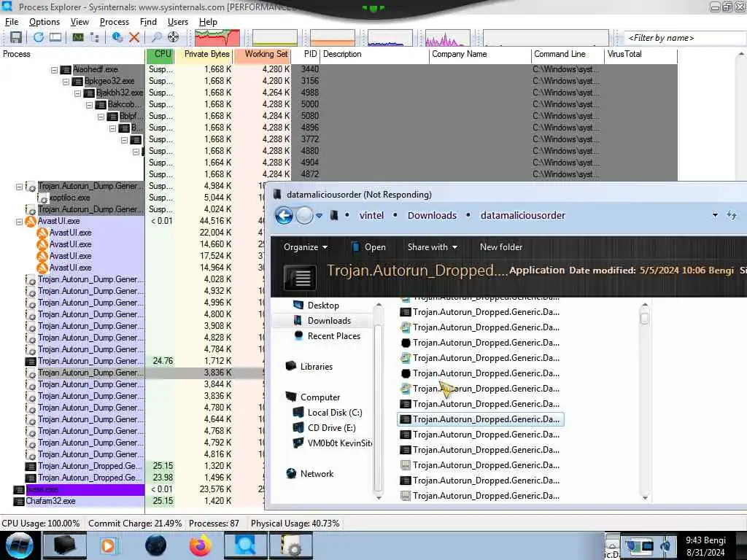Select Network in the navigation pane
The height and width of the screenshot is (560, 747).
click(x=317, y=474)
